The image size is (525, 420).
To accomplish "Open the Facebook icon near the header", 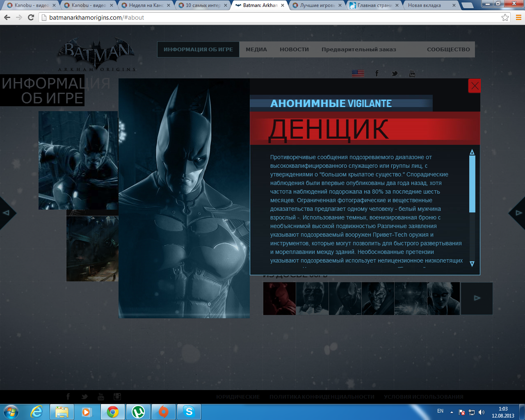I will [377, 73].
